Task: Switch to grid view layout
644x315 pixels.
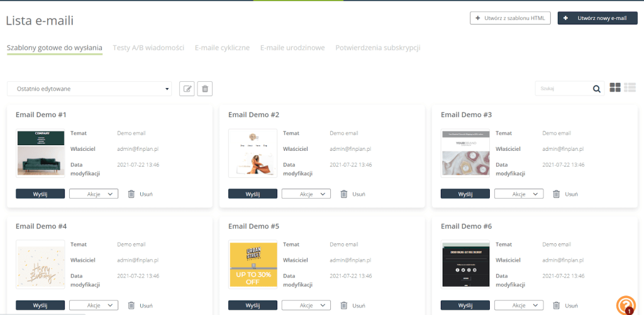Action: coord(615,88)
